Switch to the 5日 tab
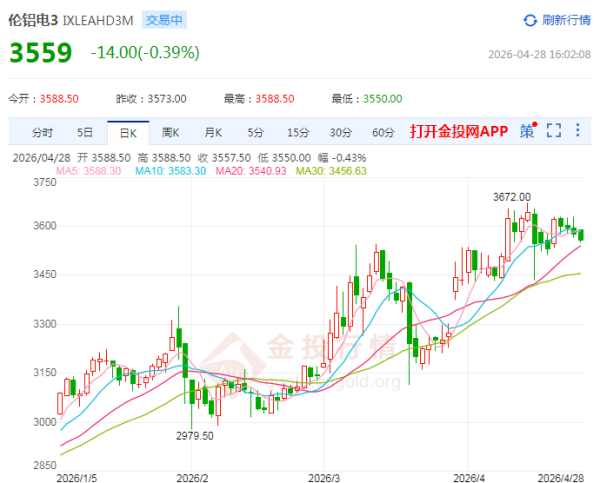 (x=85, y=133)
